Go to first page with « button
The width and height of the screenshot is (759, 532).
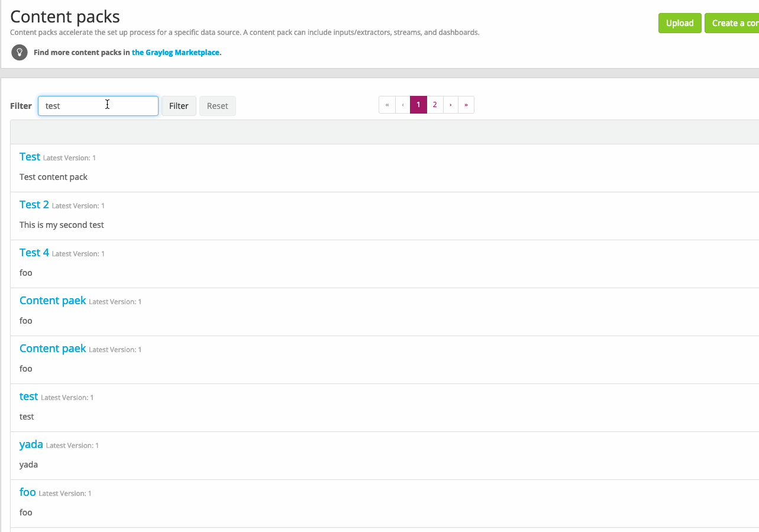point(387,105)
